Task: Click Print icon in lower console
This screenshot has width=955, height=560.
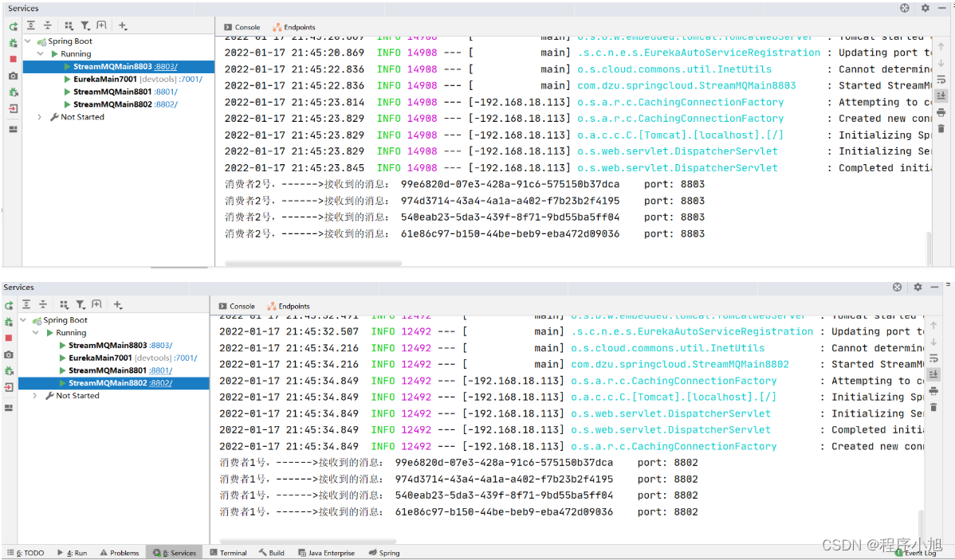Action: 933,391
